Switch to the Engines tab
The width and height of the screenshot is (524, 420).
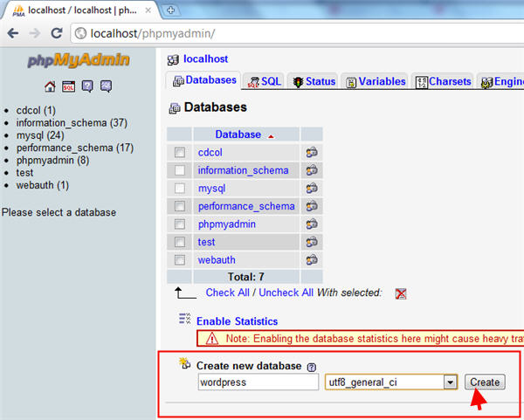pyautogui.click(x=501, y=81)
